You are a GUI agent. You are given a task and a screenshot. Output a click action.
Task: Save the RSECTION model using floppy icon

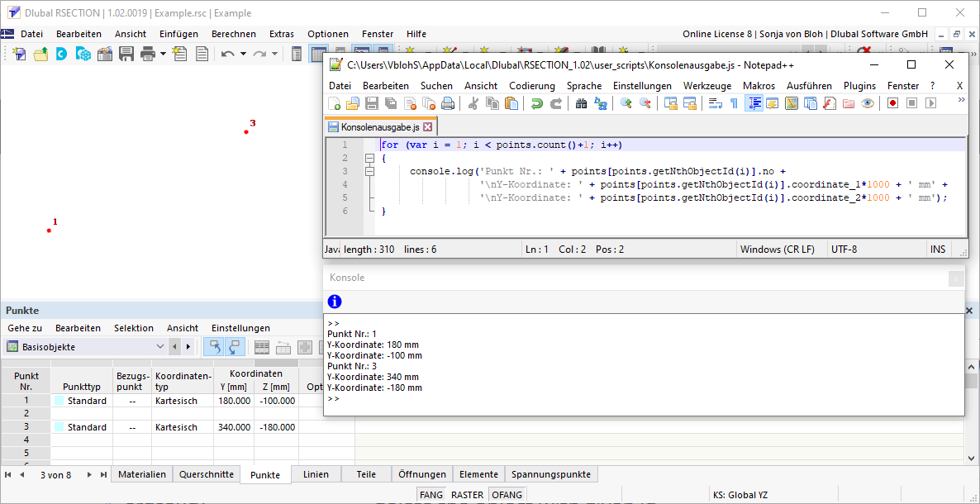tap(126, 54)
